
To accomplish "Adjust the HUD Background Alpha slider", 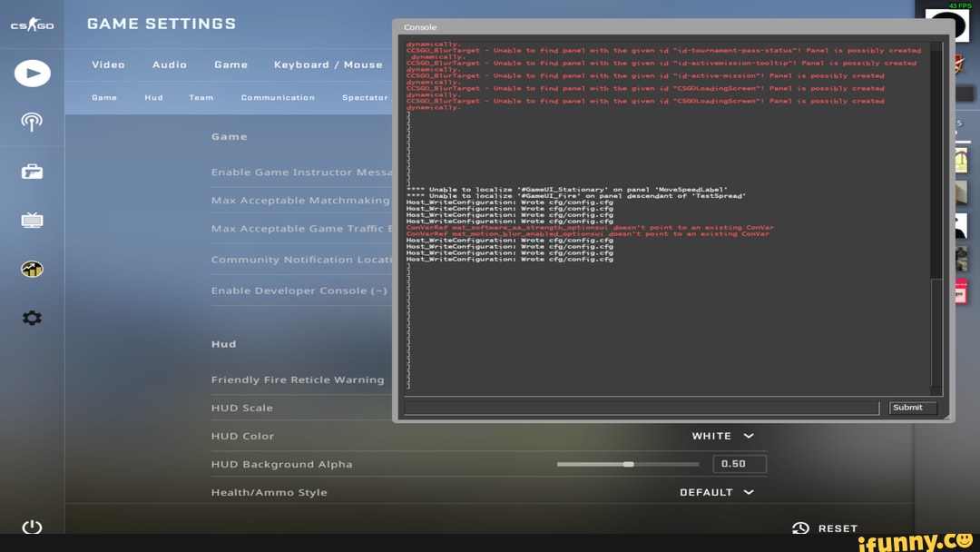I will coord(630,464).
